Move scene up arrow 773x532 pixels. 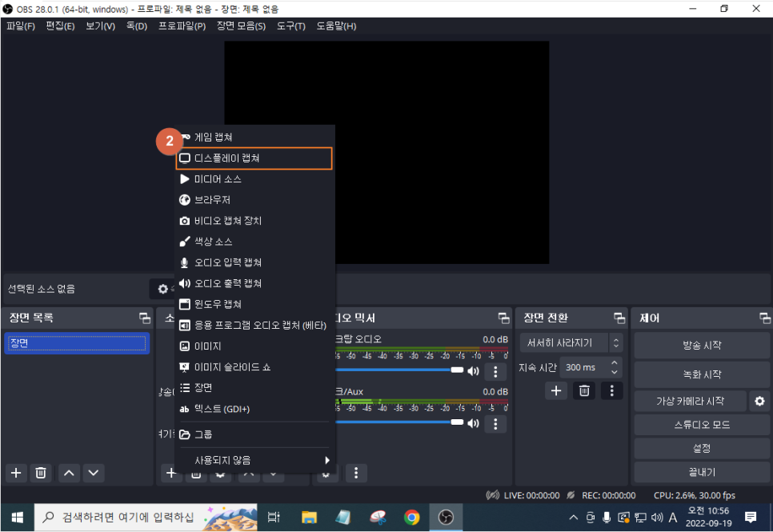click(69, 474)
